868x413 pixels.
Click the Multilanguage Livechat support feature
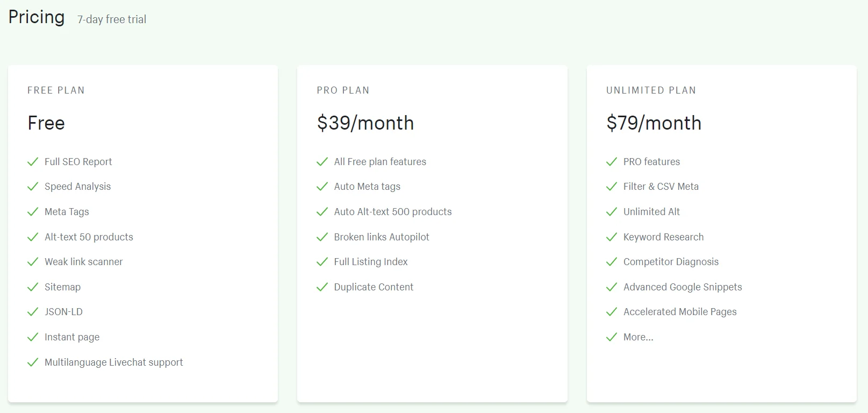tap(113, 362)
